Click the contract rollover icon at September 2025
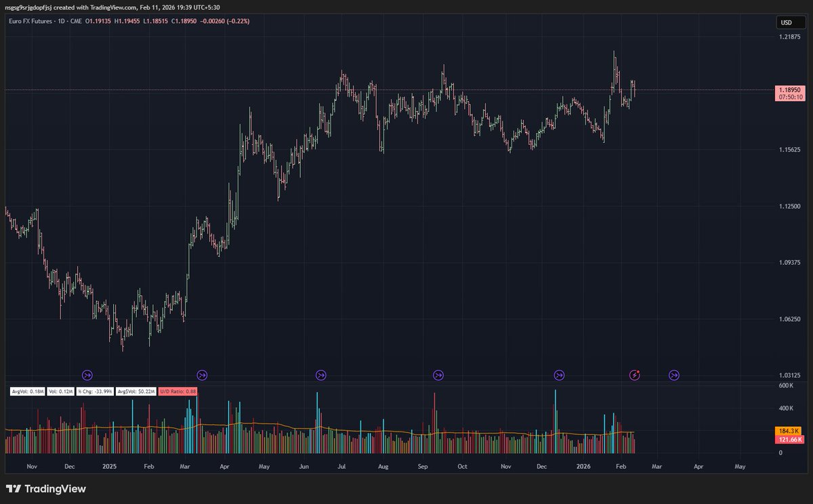 click(438, 375)
